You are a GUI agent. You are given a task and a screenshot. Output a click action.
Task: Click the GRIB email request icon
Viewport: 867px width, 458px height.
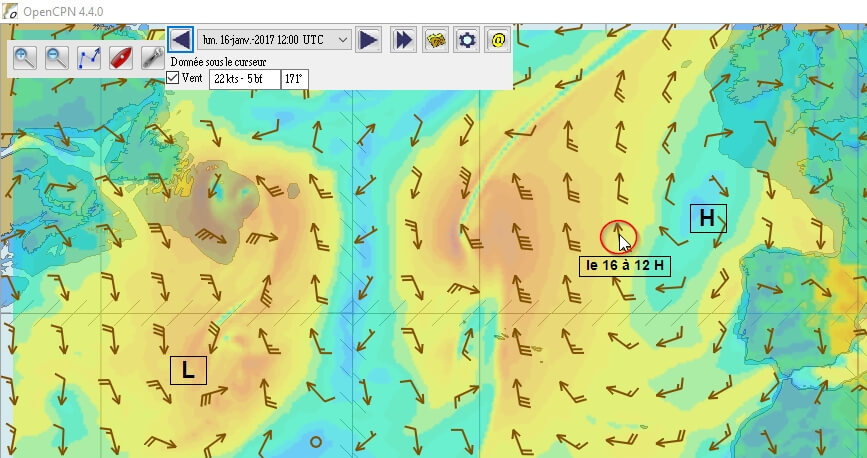pyautogui.click(x=498, y=40)
